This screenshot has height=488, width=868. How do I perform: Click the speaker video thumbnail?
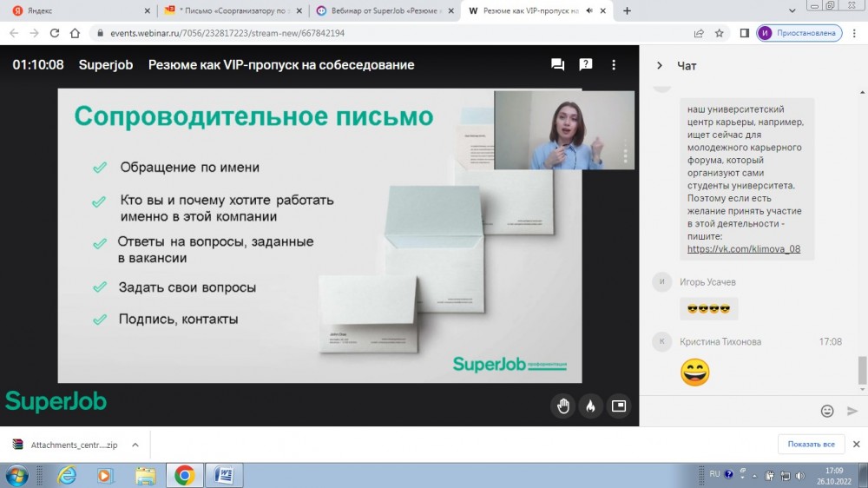pyautogui.click(x=551, y=130)
